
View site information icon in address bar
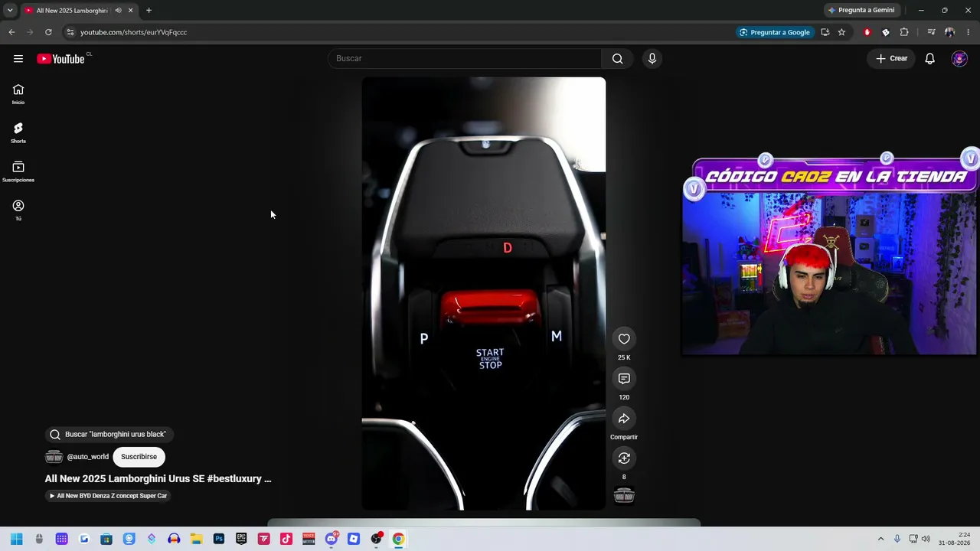click(x=70, y=32)
